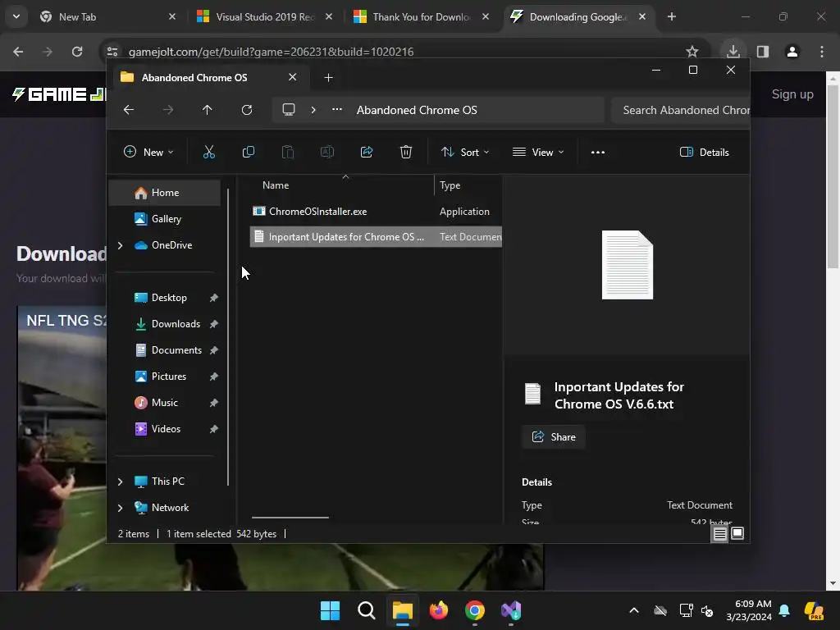840x630 pixels.
Task: Click the Paste icon in Explorer toolbar
Action: point(288,152)
